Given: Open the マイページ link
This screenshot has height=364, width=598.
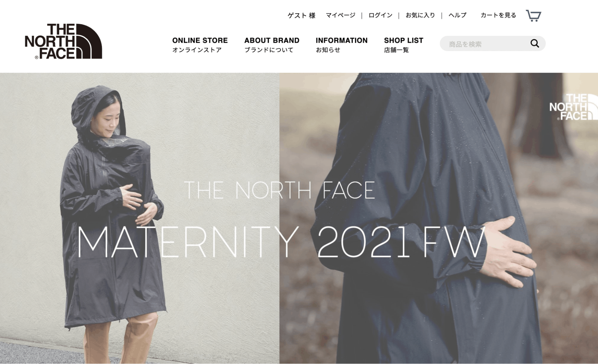Looking at the screenshot, I should coord(340,15).
